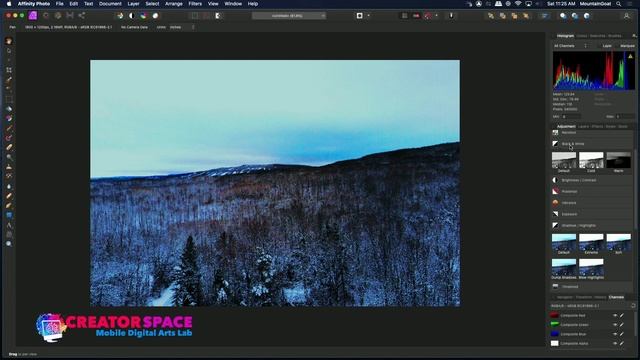640x360 pixels.
Task: Collapse the Black & White adjustment presets
Action: pyautogui.click(x=591, y=144)
